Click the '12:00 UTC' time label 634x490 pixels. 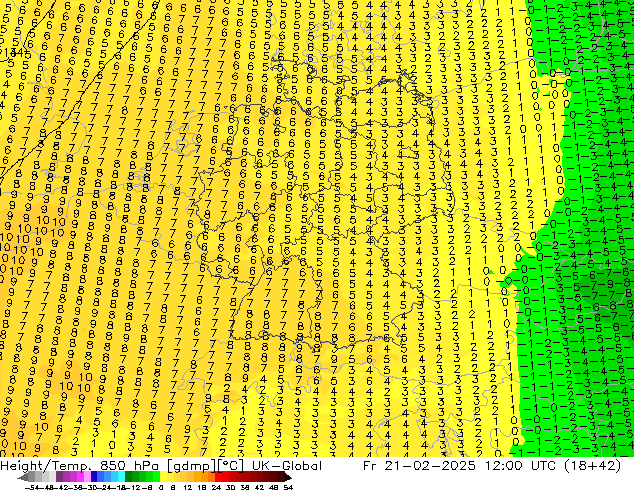pyautogui.click(x=521, y=466)
